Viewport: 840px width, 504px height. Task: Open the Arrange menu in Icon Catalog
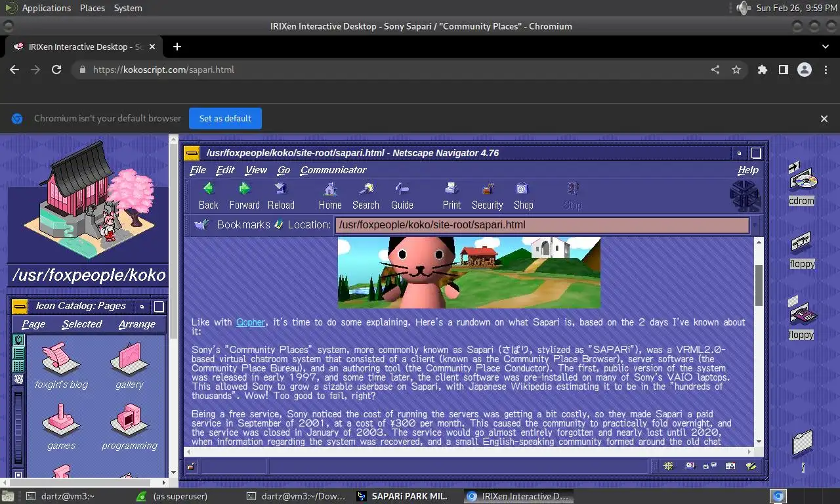[137, 324]
